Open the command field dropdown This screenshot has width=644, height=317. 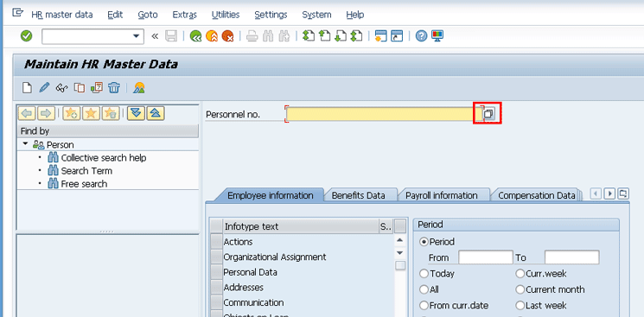137,36
